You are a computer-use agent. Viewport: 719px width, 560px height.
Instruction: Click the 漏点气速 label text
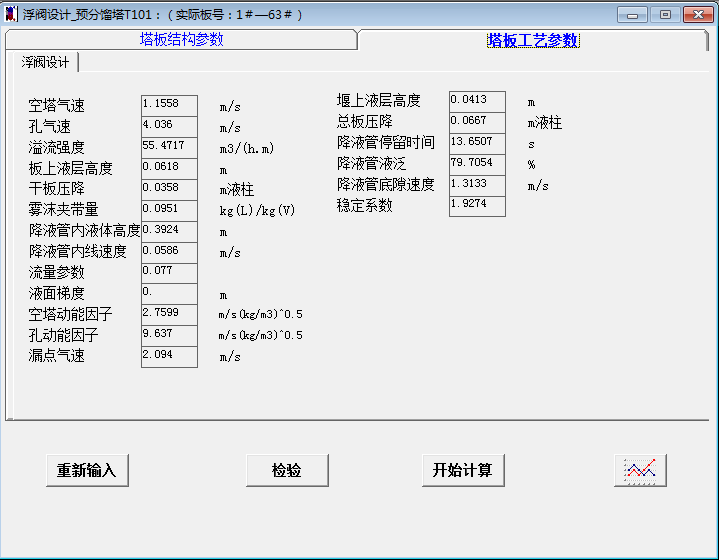click(56, 356)
